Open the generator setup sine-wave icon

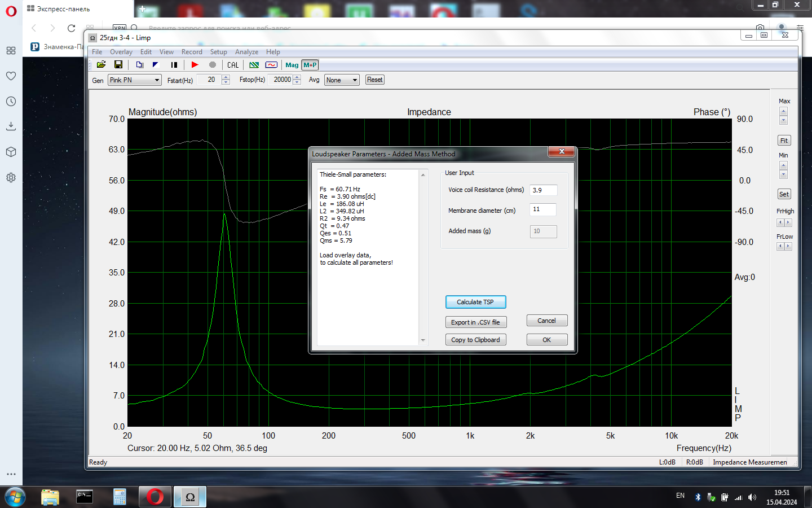point(271,65)
